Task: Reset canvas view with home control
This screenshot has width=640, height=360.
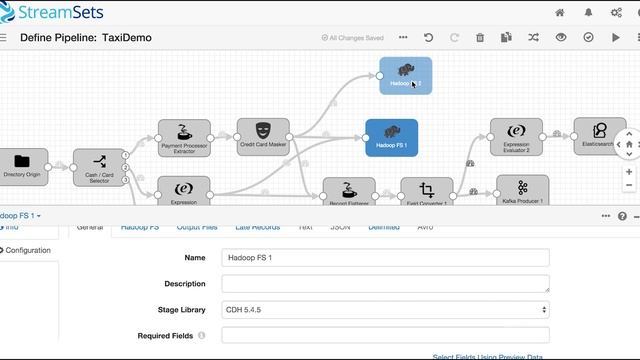Action: pyautogui.click(x=629, y=144)
